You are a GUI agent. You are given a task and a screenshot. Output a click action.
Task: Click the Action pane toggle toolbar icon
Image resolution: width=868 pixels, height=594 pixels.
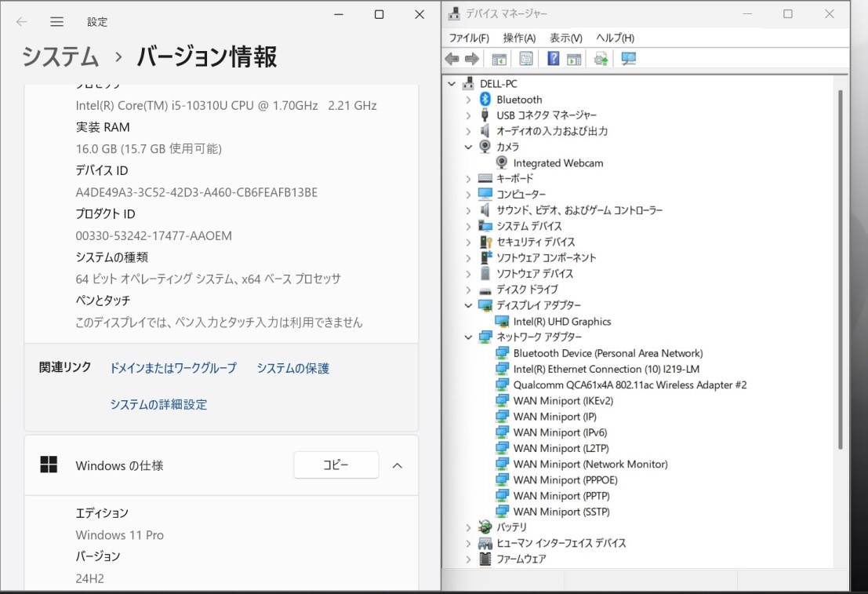(574, 59)
